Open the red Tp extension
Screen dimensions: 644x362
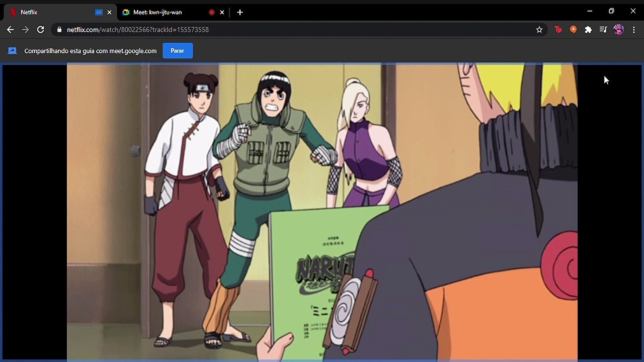[558, 30]
